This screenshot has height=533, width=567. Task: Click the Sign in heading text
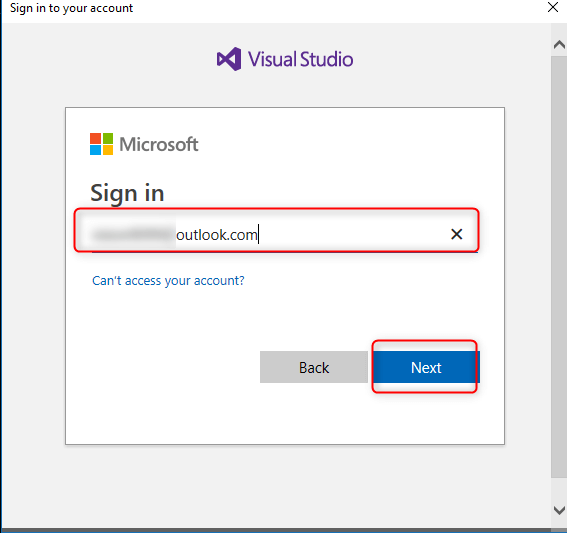pos(127,193)
